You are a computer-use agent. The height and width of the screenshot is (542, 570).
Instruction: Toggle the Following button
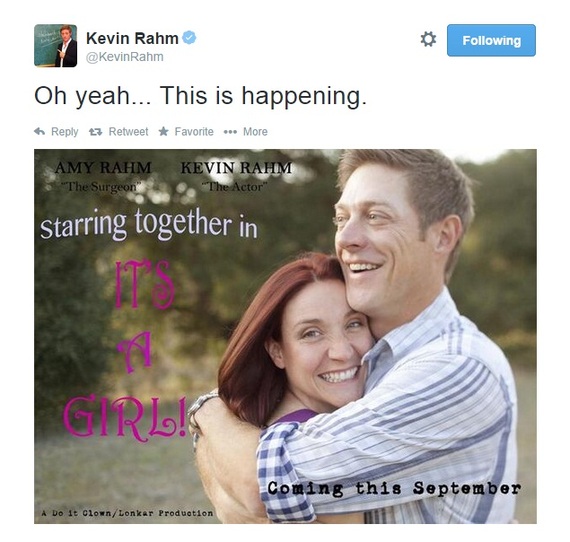pyautogui.click(x=491, y=40)
